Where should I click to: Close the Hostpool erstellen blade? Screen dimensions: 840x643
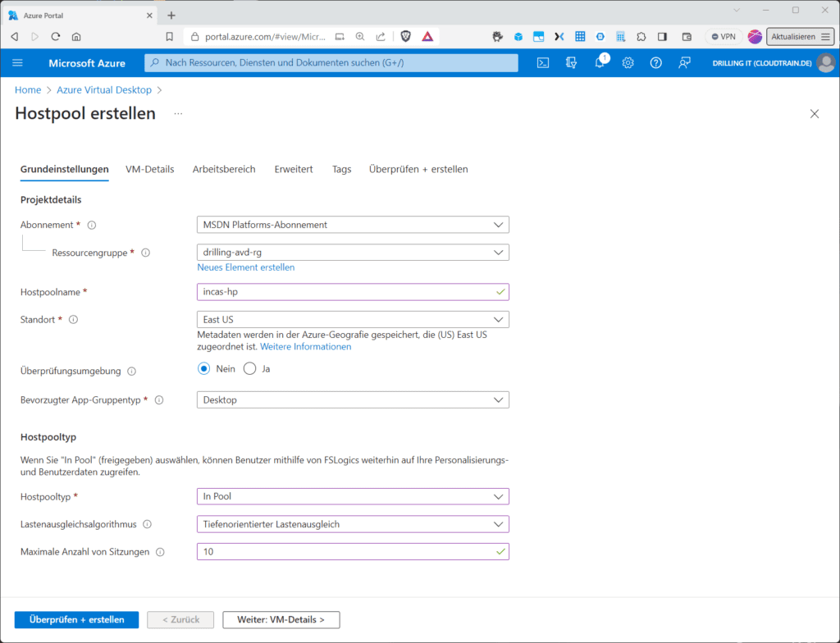tap(815, 114)
